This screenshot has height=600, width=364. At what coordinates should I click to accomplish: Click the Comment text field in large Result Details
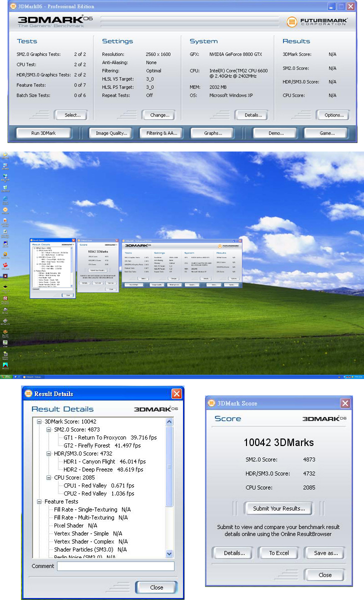pyautogui.click(x=115, y=566)
